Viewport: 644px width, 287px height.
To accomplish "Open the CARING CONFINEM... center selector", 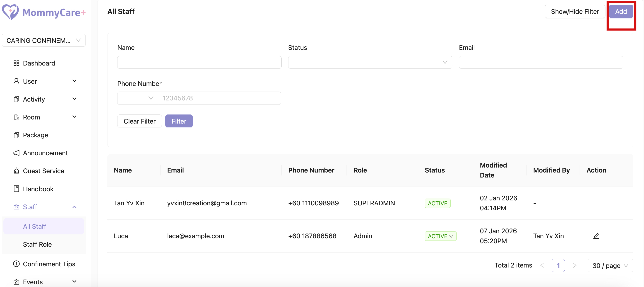I will coord(44,41).
